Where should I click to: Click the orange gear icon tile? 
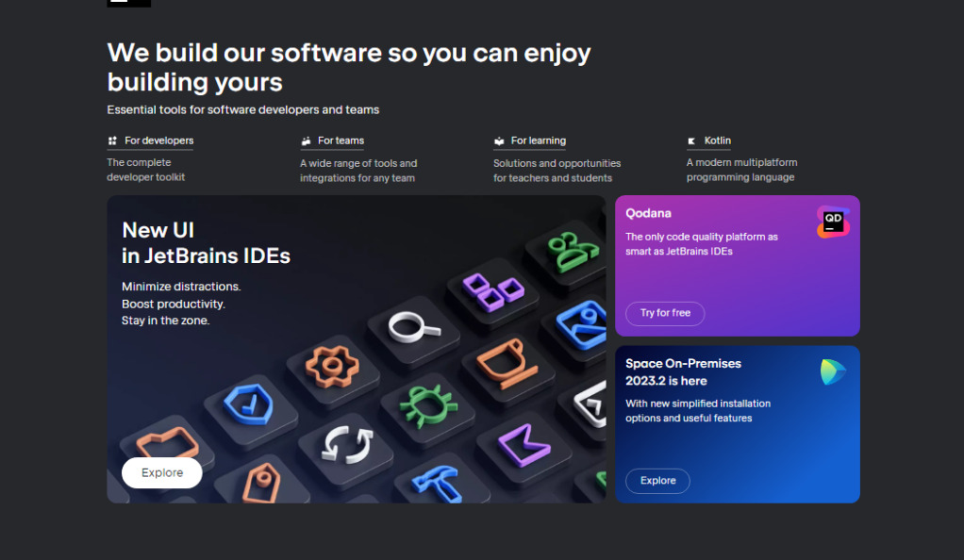333,369
